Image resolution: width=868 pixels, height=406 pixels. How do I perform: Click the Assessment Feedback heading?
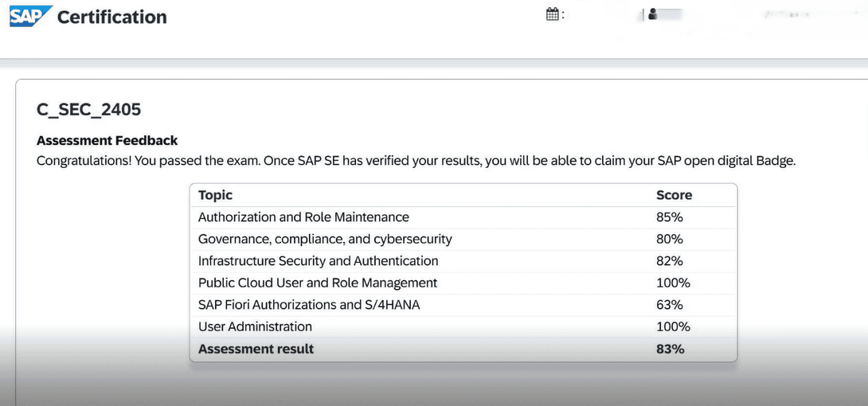[107, 140]
